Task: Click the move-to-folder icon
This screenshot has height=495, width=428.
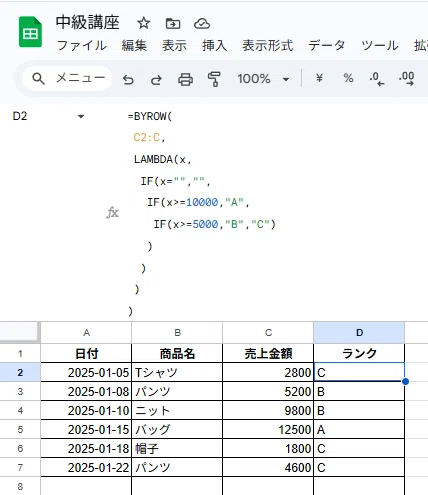Action: [x=173, y=24]
